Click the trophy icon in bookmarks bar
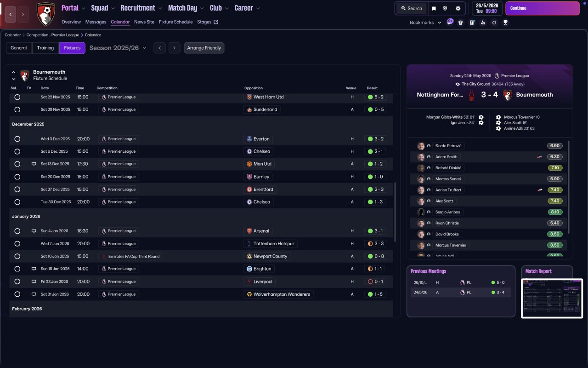Image resolution: width=588 pixels, height=368 pixels. tap(505, 22)
